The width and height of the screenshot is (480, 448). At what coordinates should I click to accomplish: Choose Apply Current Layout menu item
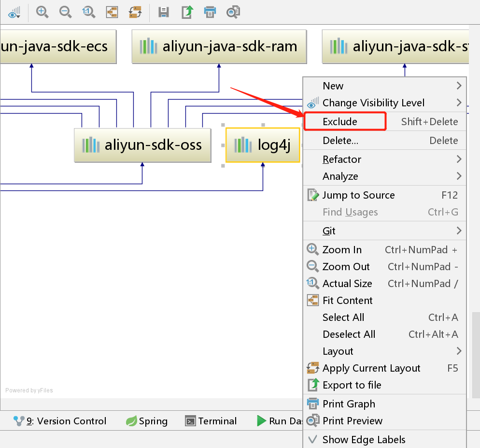pyautogui.click(x=385, y=368)
